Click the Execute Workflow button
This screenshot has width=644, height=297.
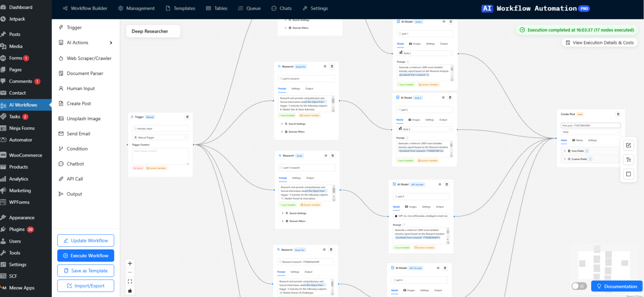(86, 256)
